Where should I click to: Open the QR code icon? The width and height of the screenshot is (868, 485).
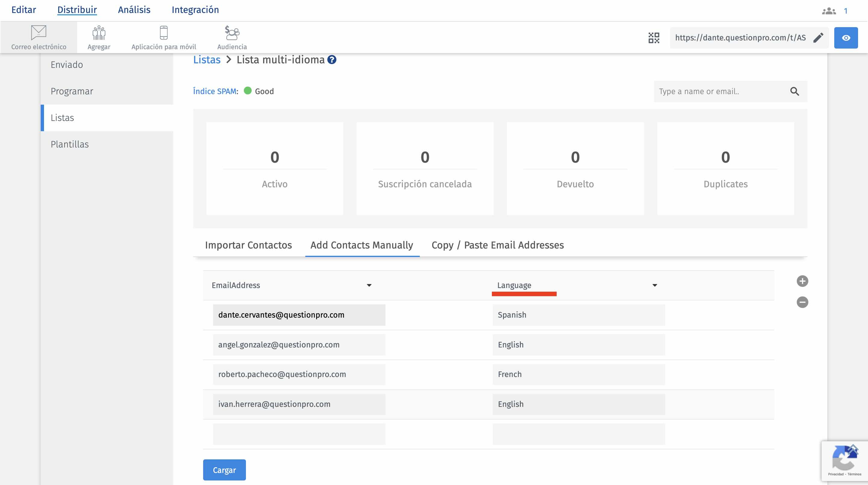(653, 38)
